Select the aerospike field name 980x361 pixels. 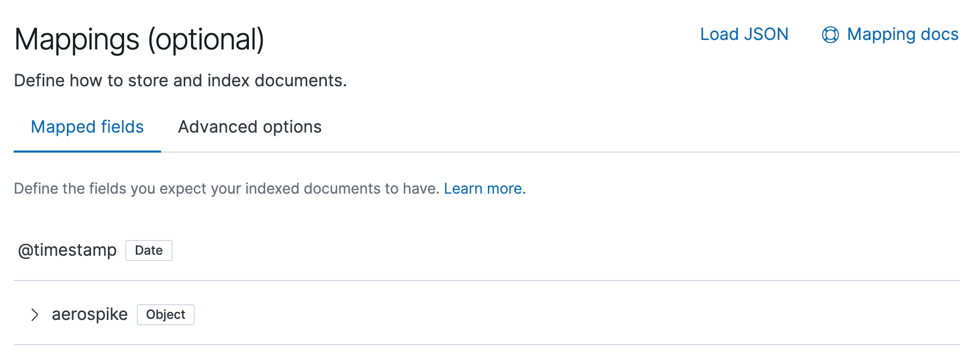click(x=89, y=314)
